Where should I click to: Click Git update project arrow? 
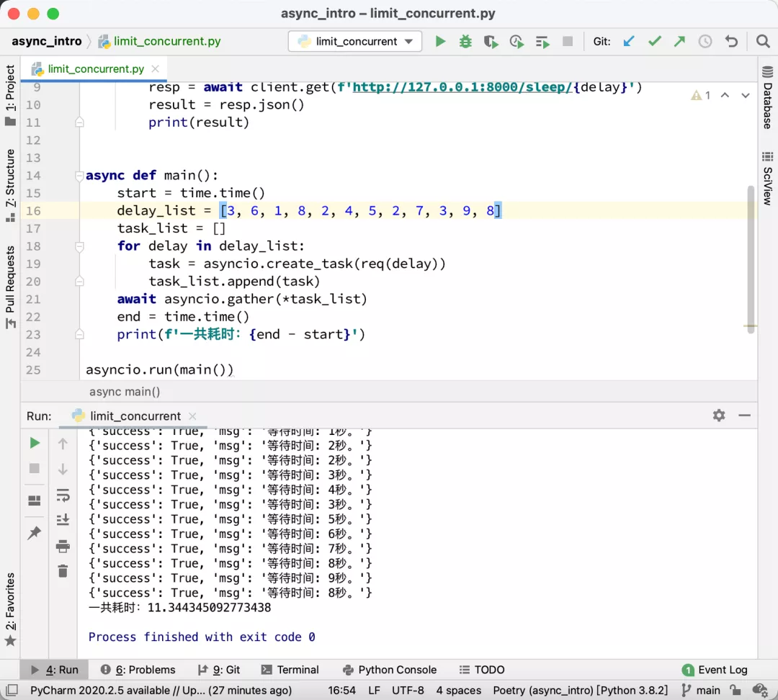coord(629,42)
